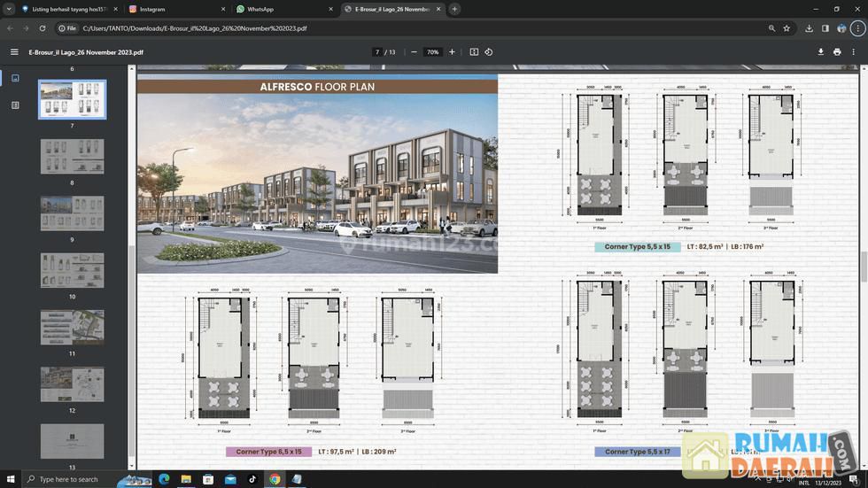Click the zoom out minus button
Screen dimensions: 868x488
(x=414, y=52)
